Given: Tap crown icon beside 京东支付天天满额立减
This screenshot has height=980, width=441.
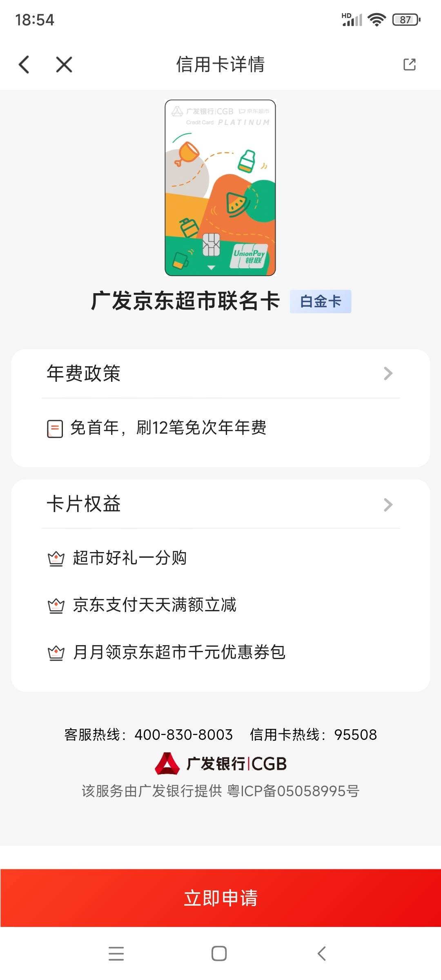Looking at the screenshot, I should tap(56, 606).
